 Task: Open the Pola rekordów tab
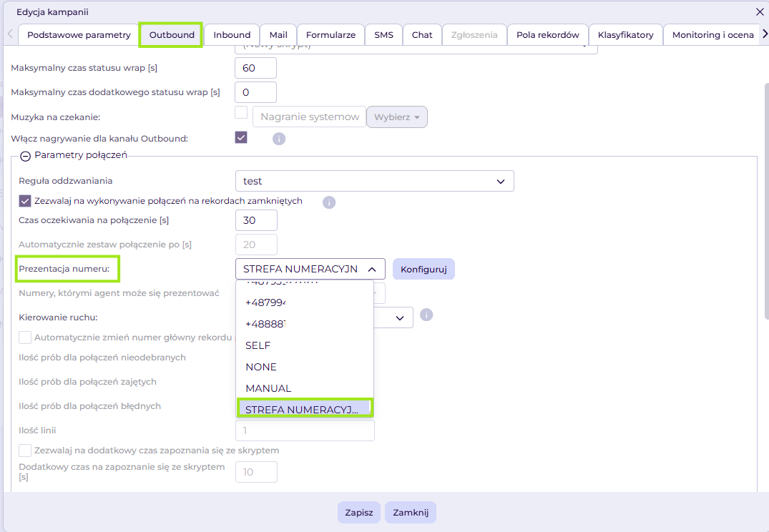click(547, 35)
